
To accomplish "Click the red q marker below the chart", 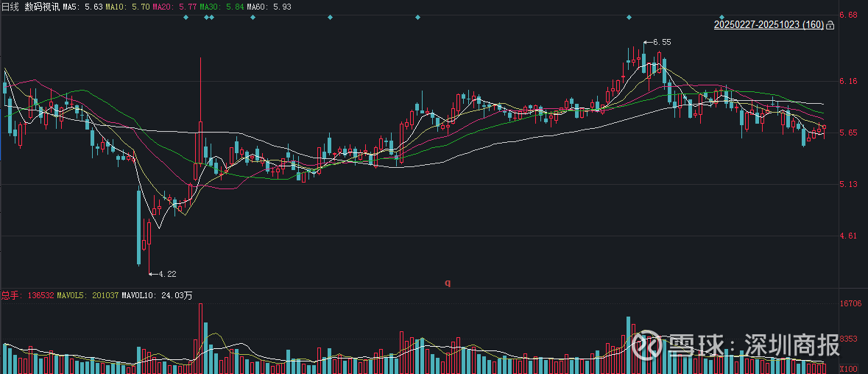I will point(447,283).
